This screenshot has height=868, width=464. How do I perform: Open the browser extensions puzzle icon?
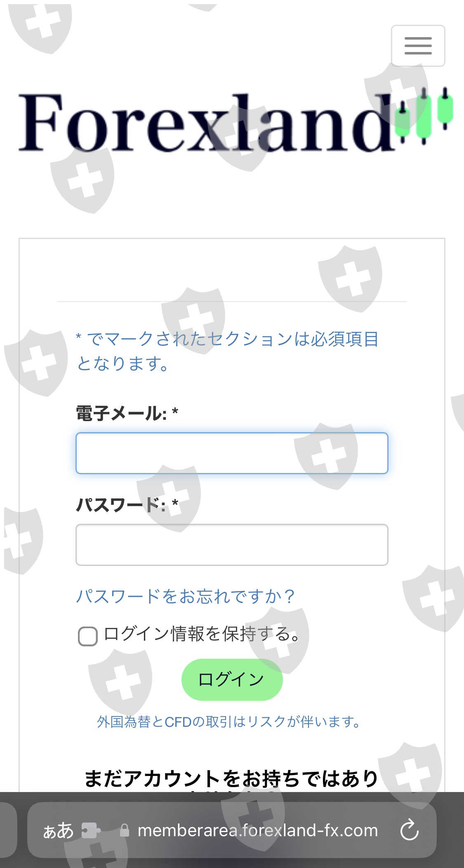coord(91,830)
